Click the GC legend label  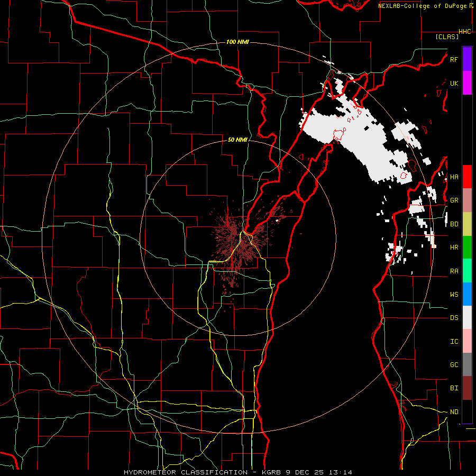[x=454, y=365]
